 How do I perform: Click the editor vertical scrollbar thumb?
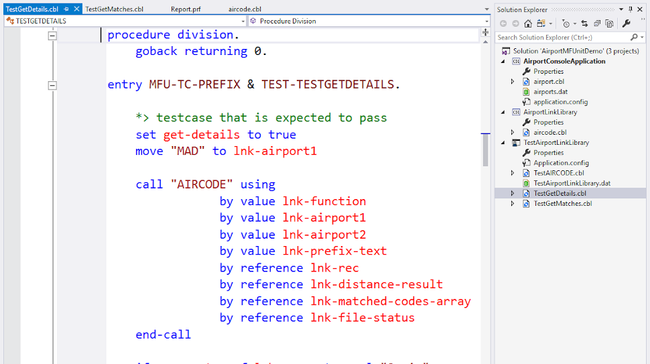click(x=485, y=150)
